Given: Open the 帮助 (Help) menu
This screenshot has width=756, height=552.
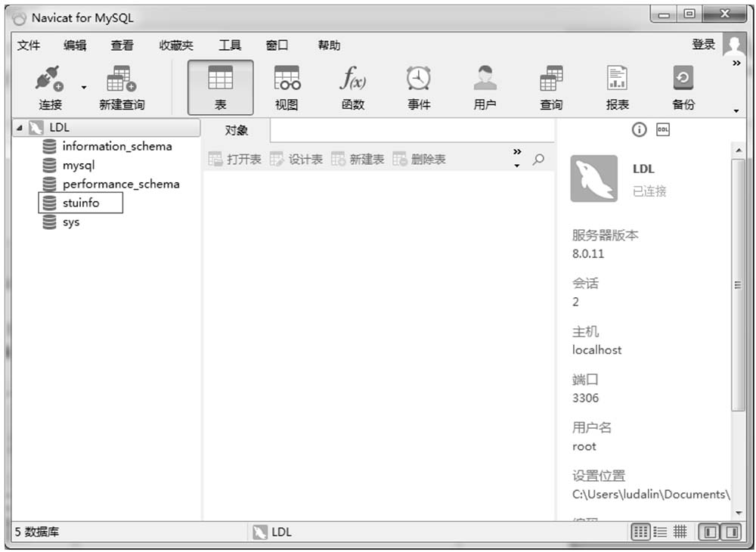Looking at the screenshot, I should pyautogui.click(x=329, y=45).
